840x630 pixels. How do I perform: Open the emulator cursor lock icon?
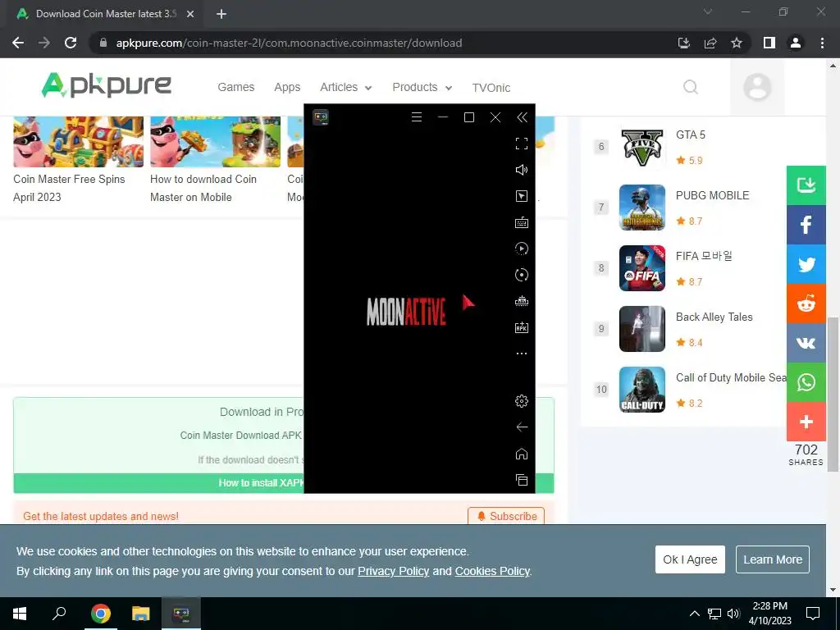pos(521,196)
